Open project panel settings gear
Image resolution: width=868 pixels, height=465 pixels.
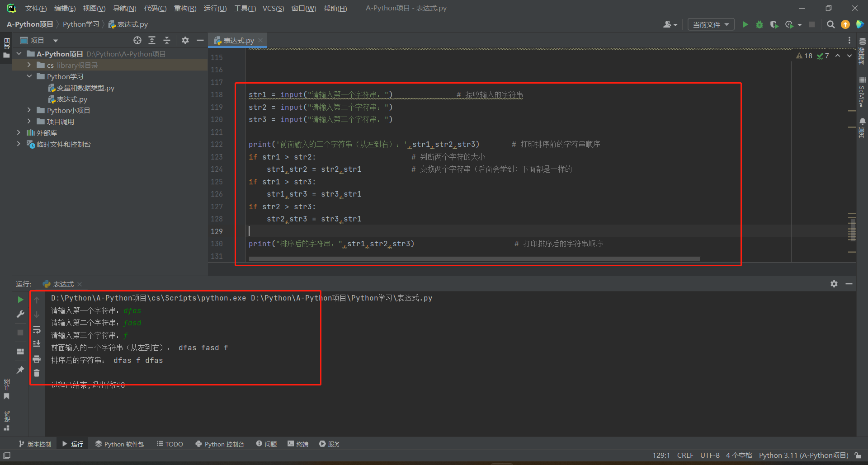tap(185, 41)
